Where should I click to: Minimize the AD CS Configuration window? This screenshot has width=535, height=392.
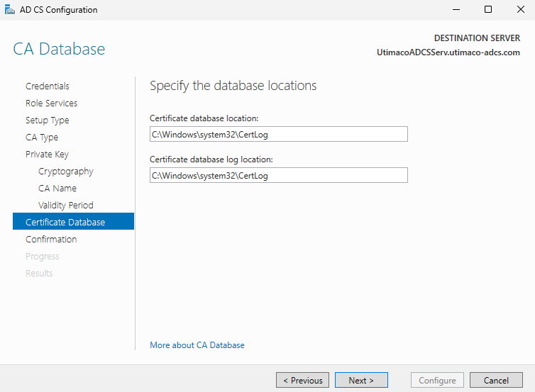(x=456, y=10)
